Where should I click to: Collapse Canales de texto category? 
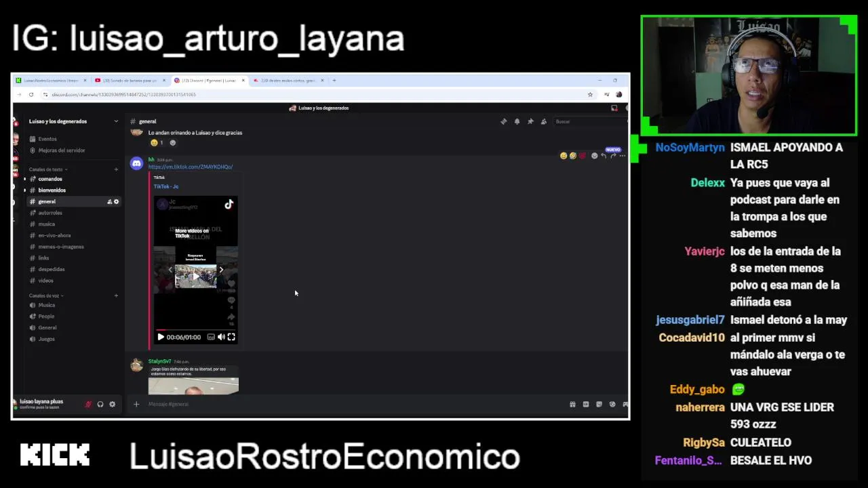47,169
